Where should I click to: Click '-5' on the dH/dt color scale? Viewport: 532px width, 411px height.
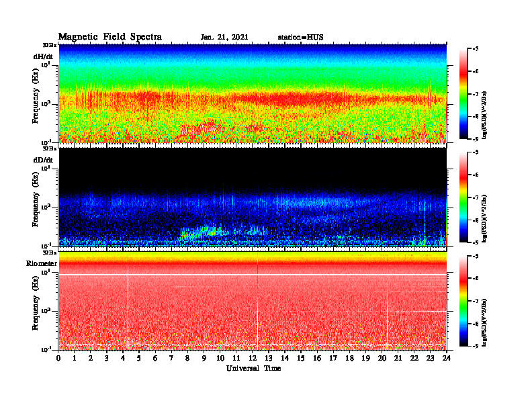476,49
